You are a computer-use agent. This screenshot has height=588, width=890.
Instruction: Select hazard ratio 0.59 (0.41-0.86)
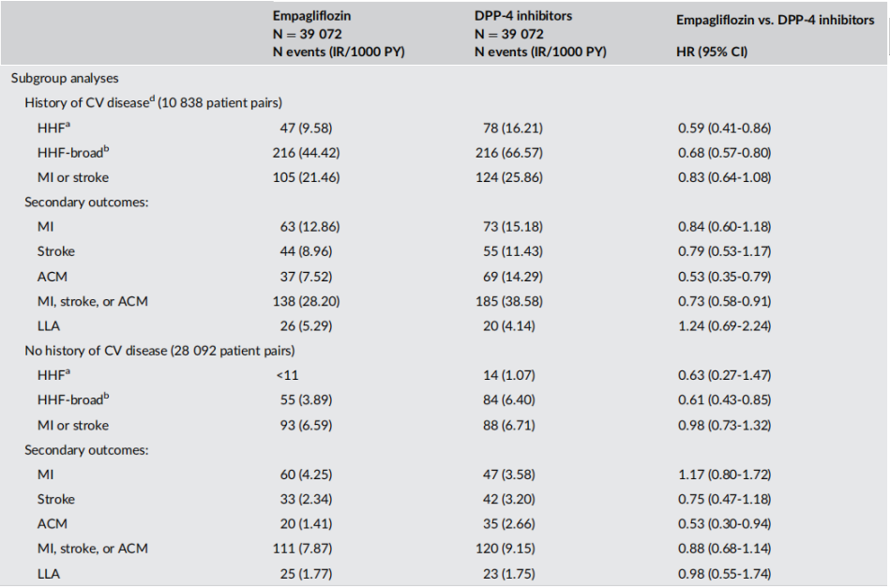point(724,128)
